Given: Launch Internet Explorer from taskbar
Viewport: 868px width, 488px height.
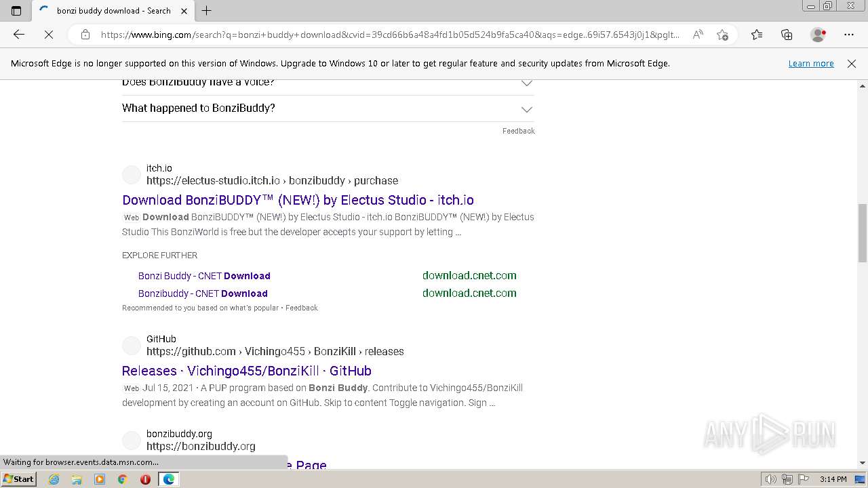Looking at the screenshot, I should pos(54,479).
